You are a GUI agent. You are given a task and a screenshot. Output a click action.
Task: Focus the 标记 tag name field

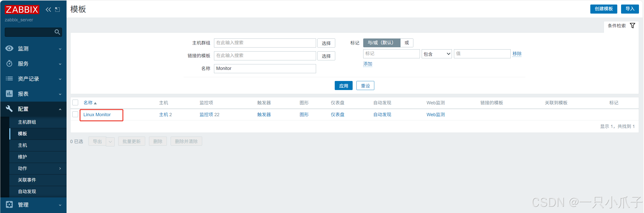pyautogui.click(x=391, y=54)
